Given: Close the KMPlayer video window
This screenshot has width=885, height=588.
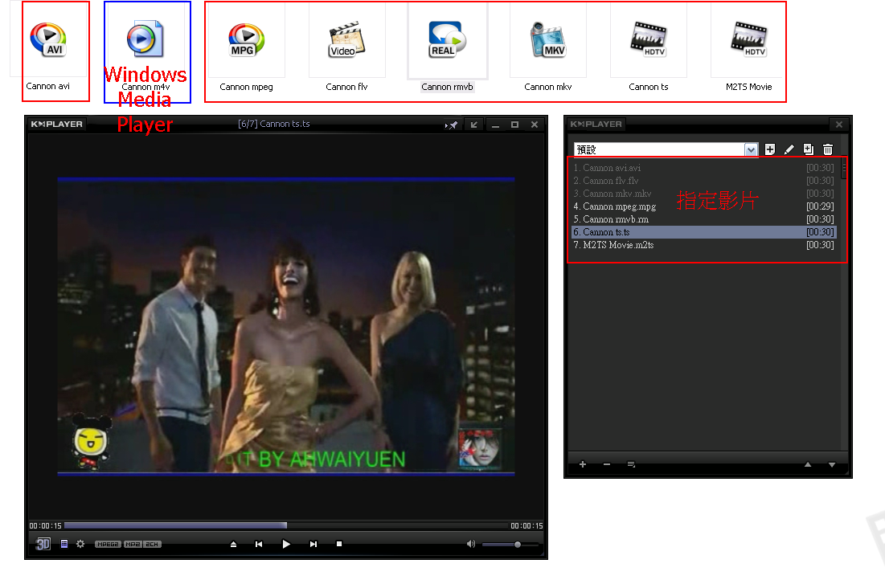Looking at the screenshot, I should 535,125.
